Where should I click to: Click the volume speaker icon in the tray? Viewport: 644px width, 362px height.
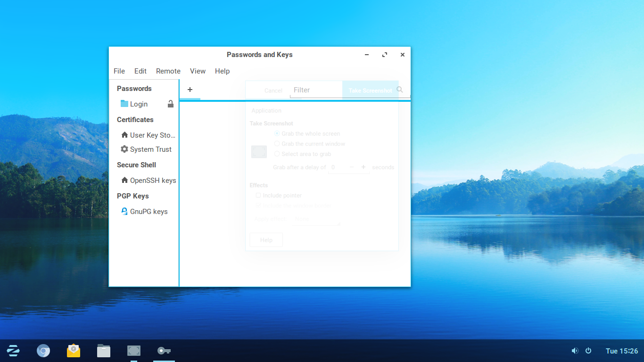[x=575, y=351]
